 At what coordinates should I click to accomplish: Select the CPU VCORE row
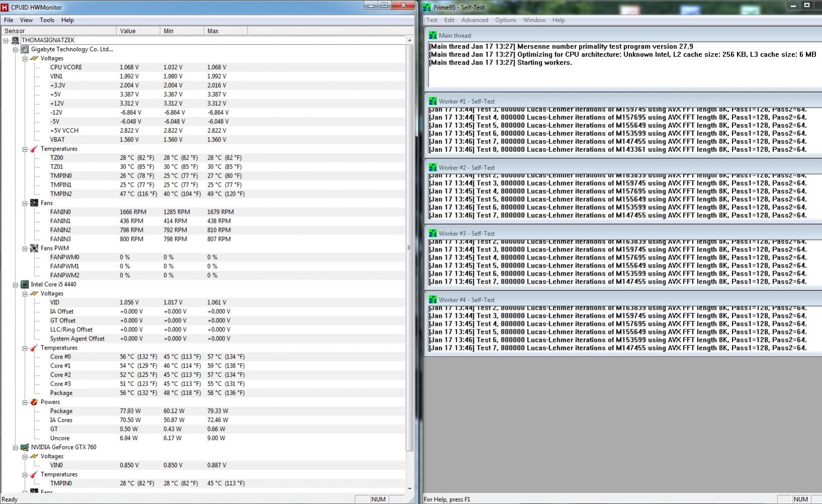click(x=203, y=67)
